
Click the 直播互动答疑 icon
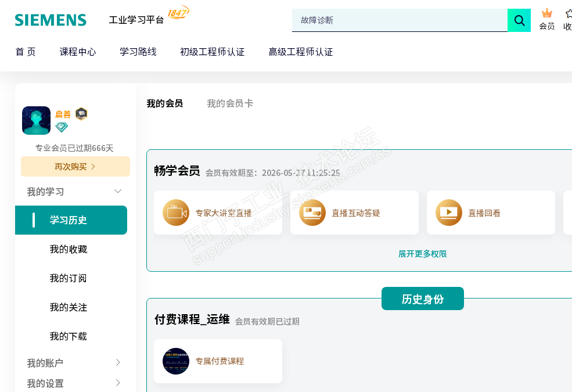pyautogui.click(x=312, y=213)
